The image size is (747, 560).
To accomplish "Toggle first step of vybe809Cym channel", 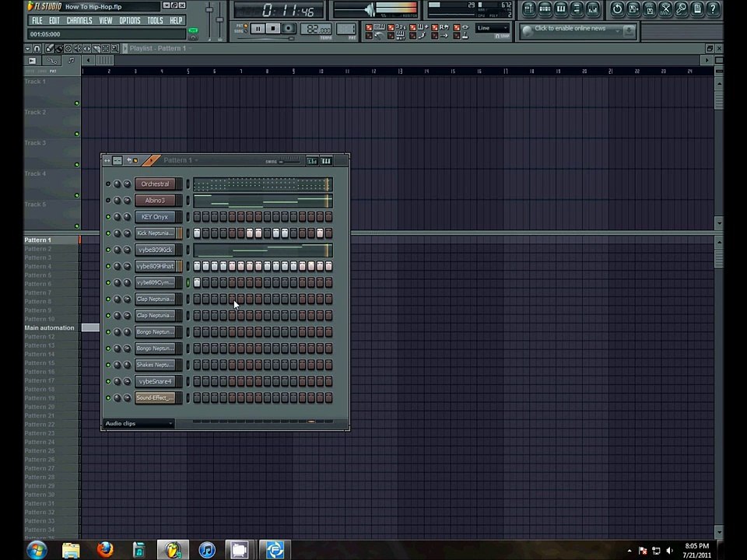I will tap(197, 283).
